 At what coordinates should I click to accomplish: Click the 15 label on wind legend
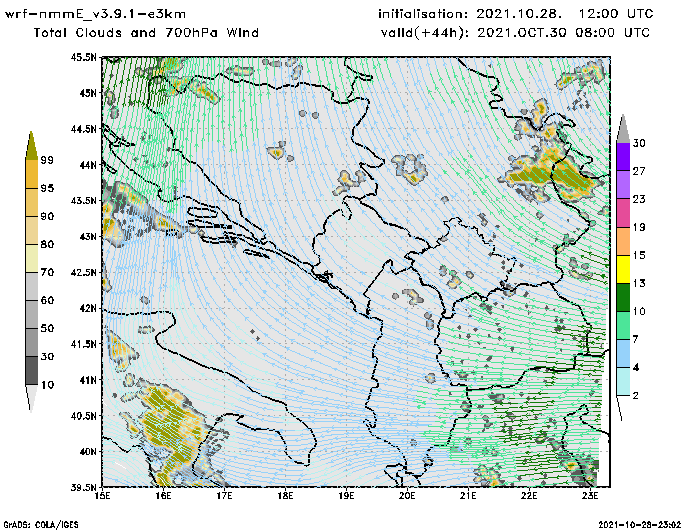(639, 255)
